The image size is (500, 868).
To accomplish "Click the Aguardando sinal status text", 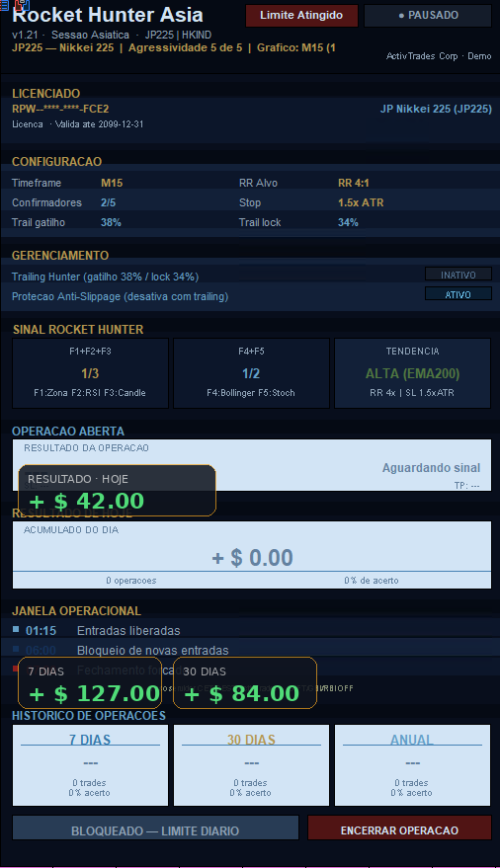I will tap(432, 468).
